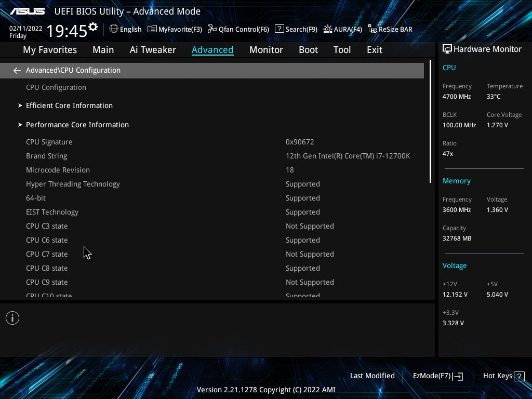Open Search(F9) question mark icon

(x=279, y=29)
